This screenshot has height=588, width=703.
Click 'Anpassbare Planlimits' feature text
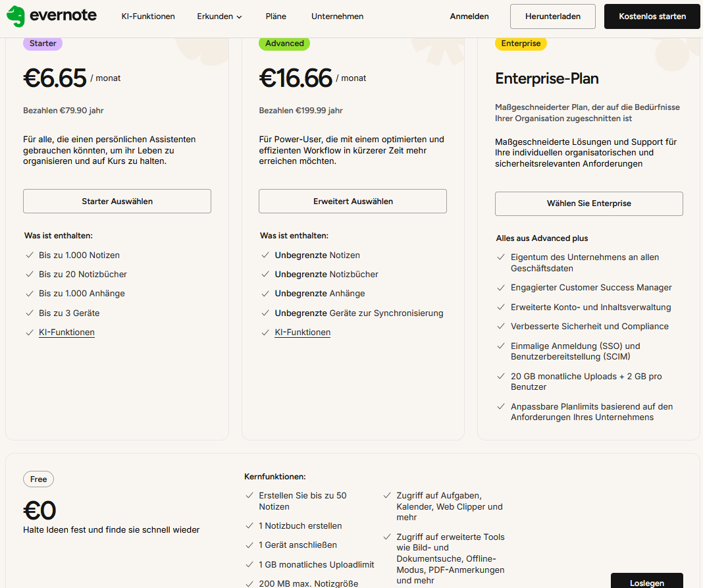click(592, 412)
